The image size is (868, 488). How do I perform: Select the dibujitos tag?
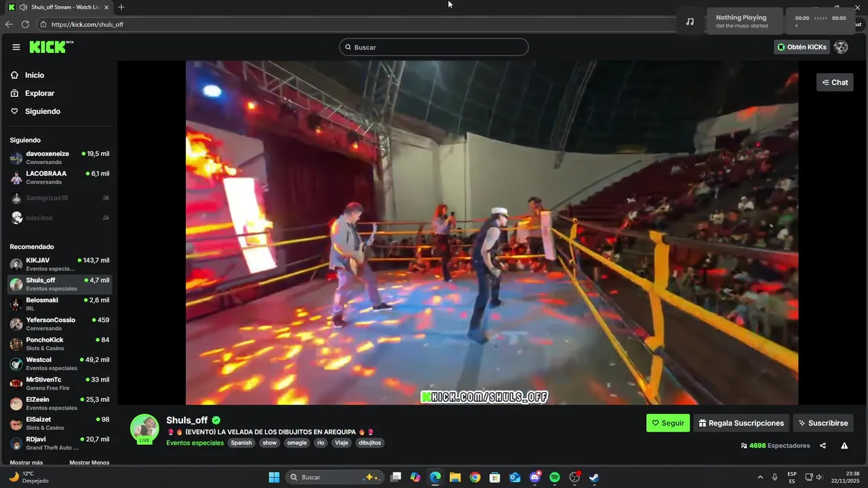370,443
